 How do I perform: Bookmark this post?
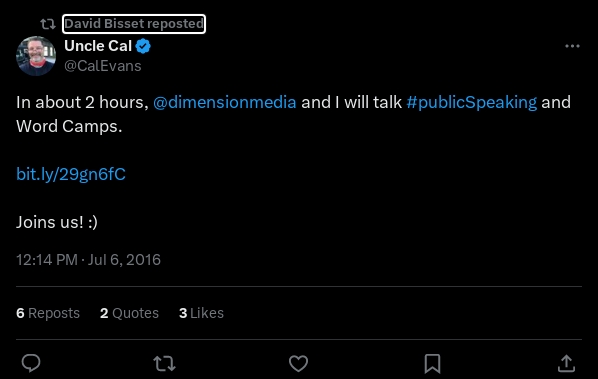click(x=432, y=363)
